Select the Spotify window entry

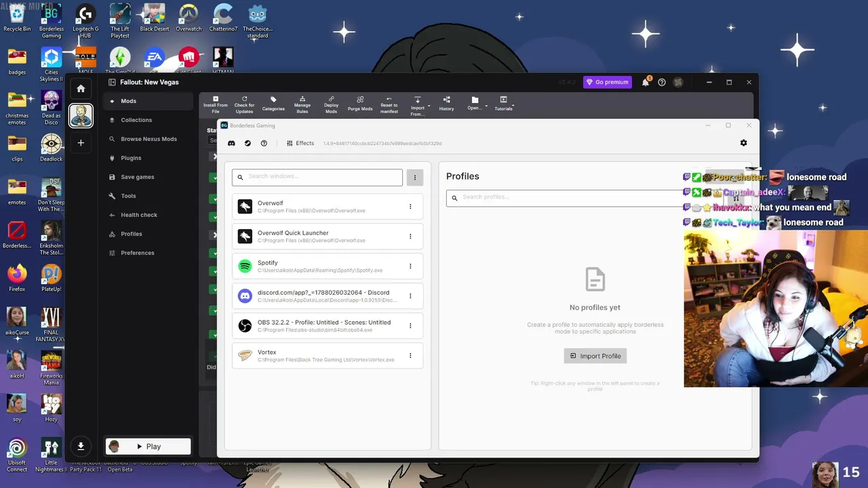328,266
